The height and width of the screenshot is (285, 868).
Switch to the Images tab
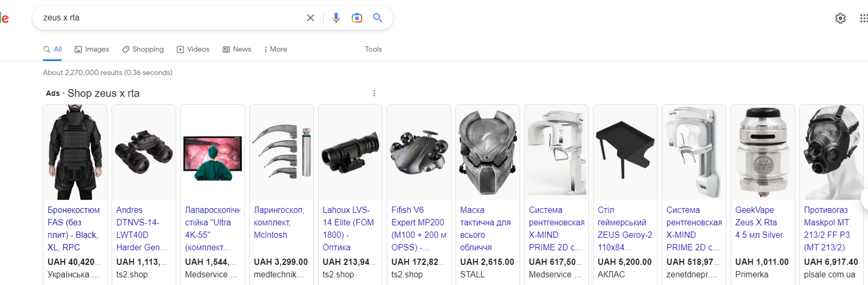pos(92,49)
